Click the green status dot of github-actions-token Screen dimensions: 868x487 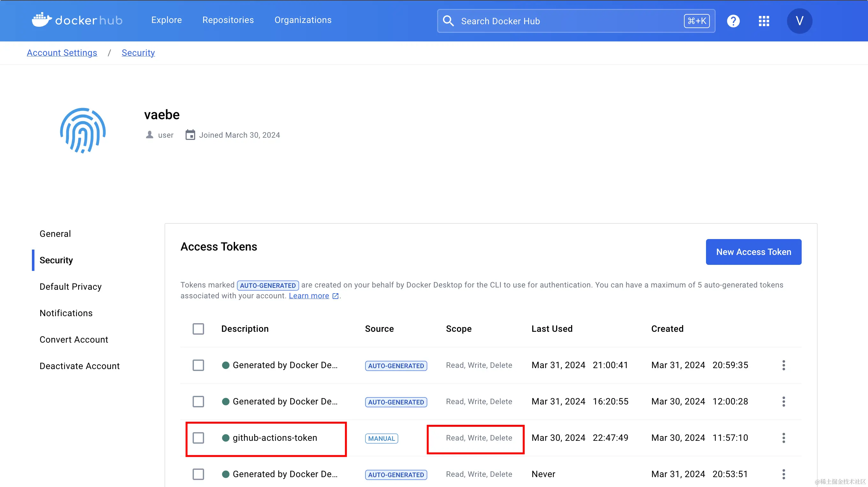225,438
